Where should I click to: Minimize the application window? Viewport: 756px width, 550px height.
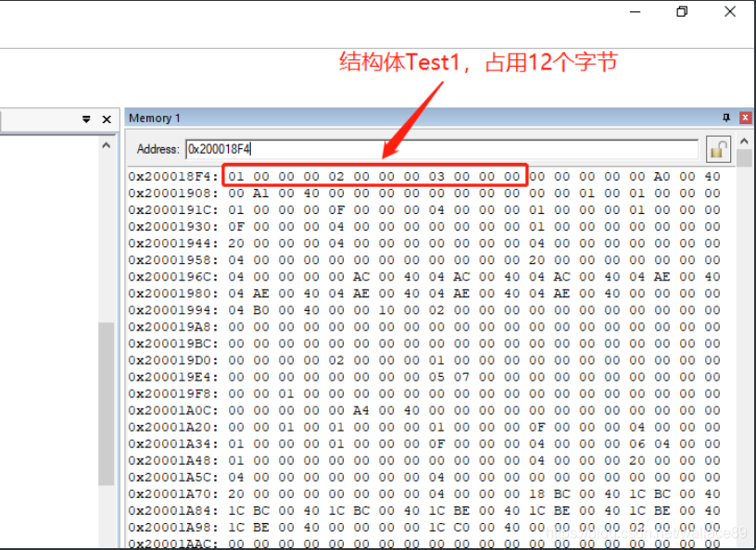[x=636, y=11]
